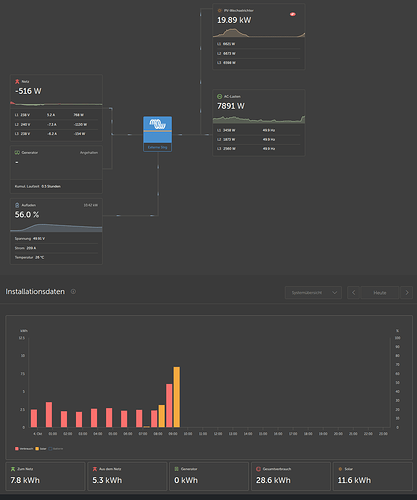Click the green AC-Lasten plug icon
The image size is (417, 500).
(219, 96)
